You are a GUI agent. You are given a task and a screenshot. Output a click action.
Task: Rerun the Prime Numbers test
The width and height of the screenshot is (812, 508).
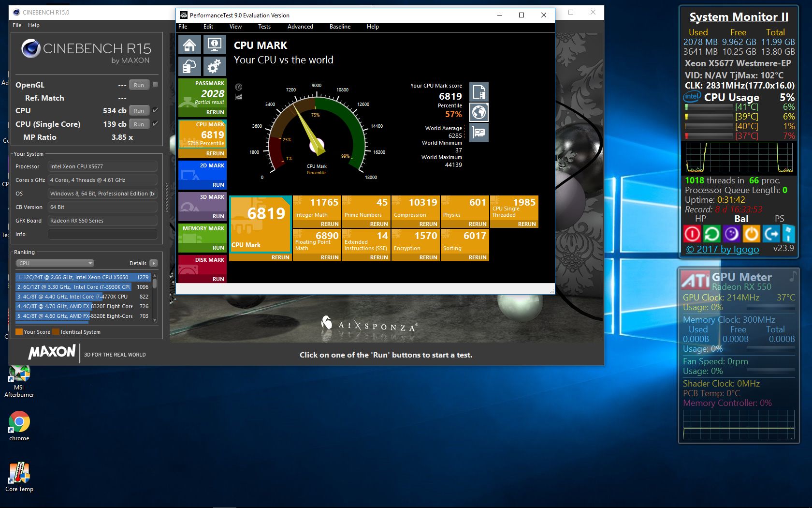pyautogui.click(x=379, y=224)
